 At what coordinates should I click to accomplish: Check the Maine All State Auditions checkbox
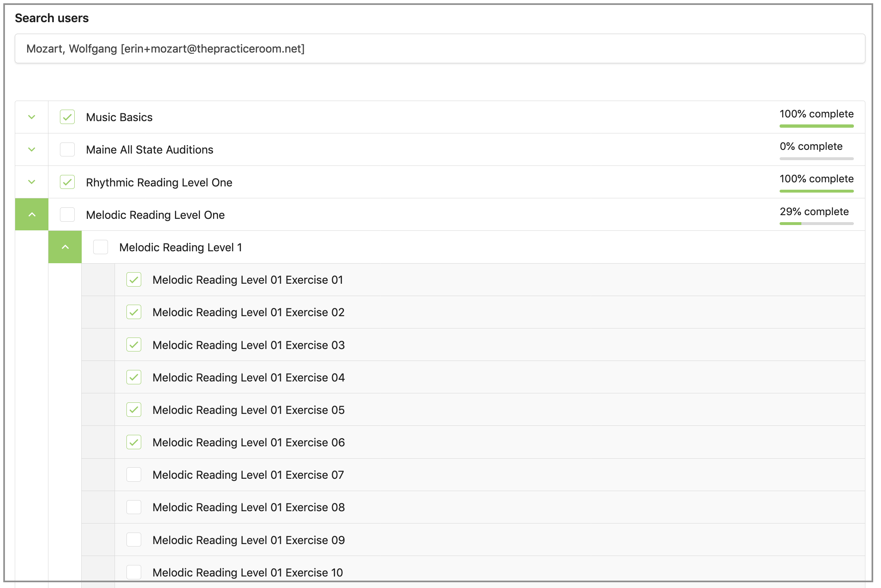point(67,149)
